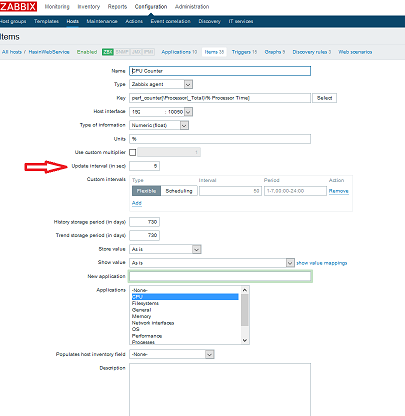This screenshot has width=405, height=416.
Task: Click the Description text area
Action: [x=220, y=389]
